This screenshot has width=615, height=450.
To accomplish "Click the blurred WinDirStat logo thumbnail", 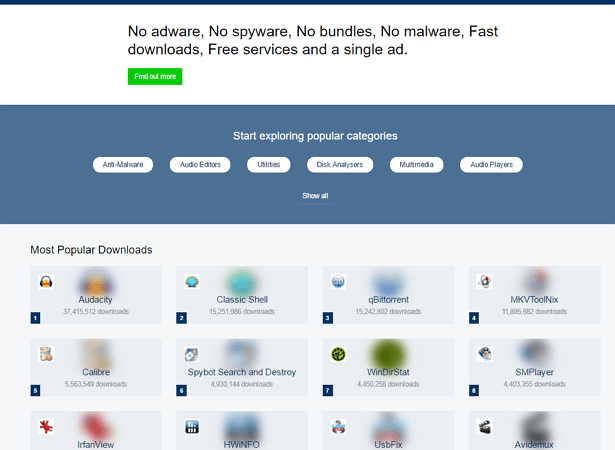I will [388, 354].
